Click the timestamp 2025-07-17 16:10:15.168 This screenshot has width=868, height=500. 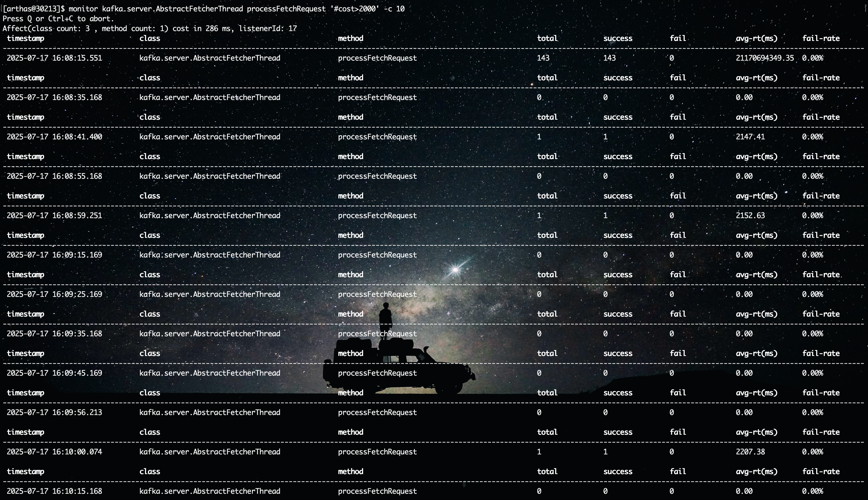click(x=54, y=491)
